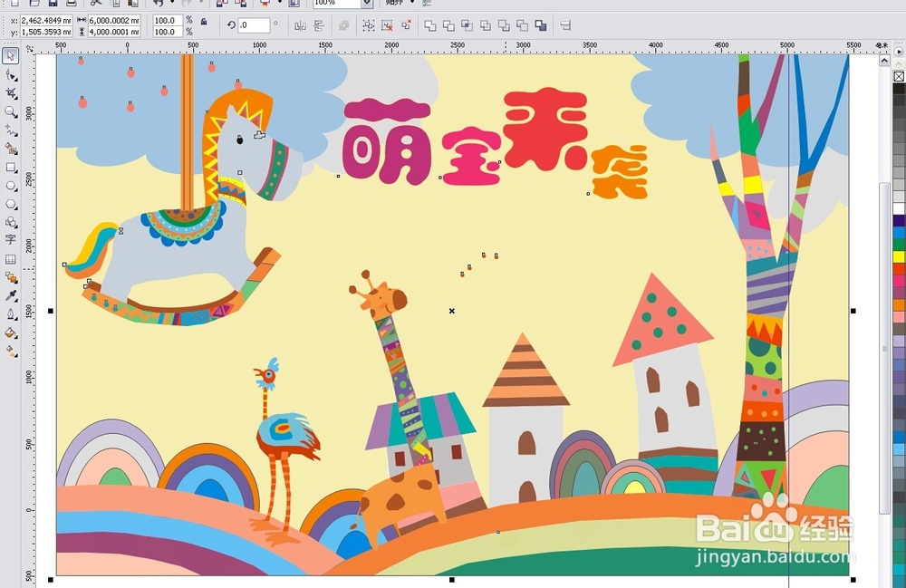The width and height of the screenshot is (906, 588).
Task: Toggle horizontal mirror on selected object
Action: point(300,24)
